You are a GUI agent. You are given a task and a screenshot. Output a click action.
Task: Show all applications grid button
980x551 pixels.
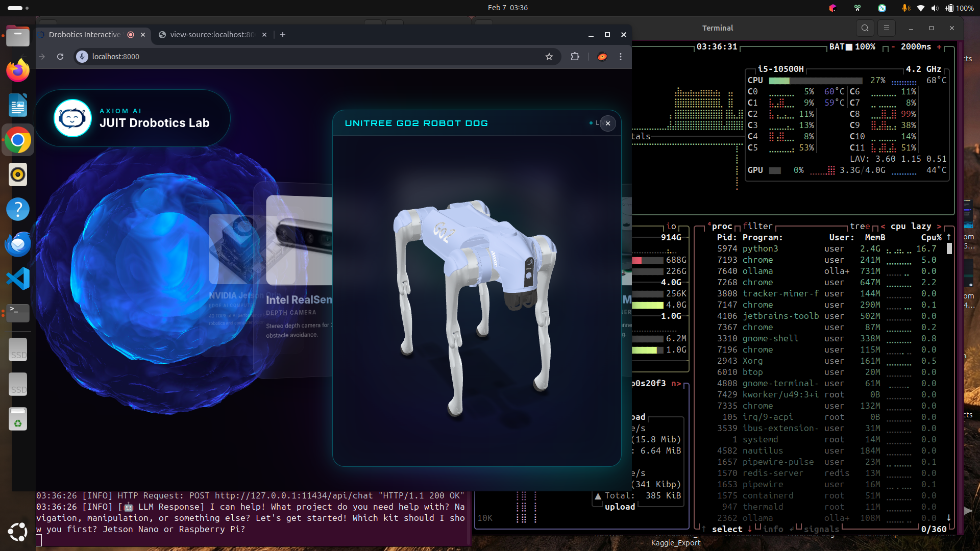[18, 532]
